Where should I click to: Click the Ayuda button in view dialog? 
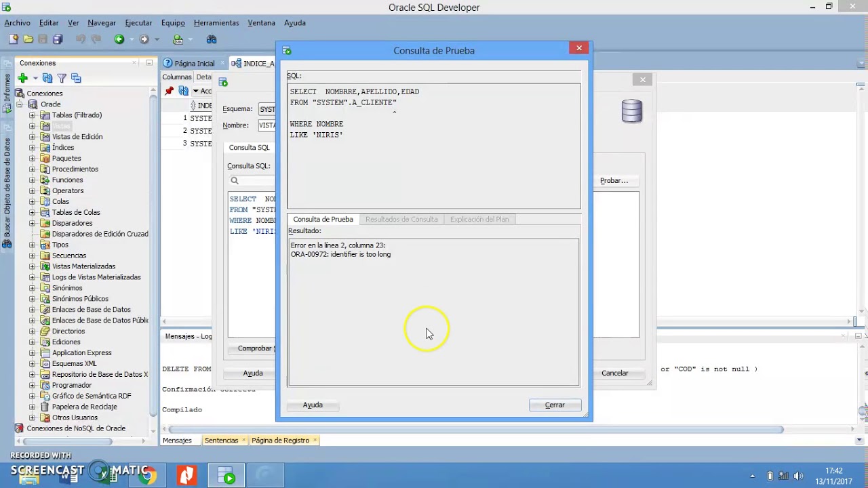253,373
